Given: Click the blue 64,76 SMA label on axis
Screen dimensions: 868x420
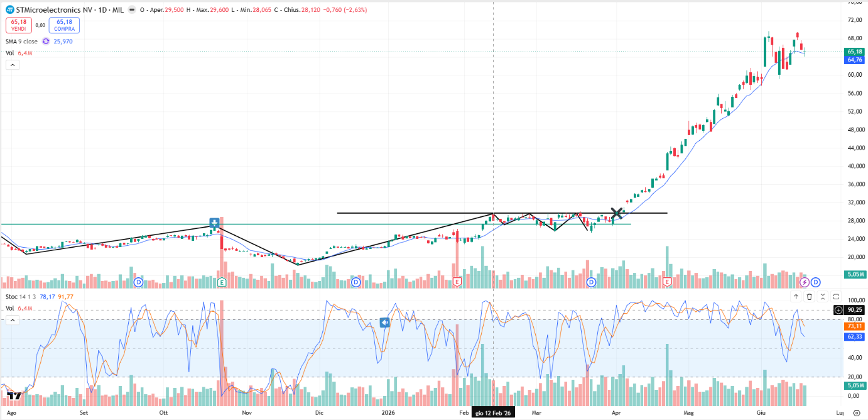Looking at the screenshot, I should click(854, 60).
